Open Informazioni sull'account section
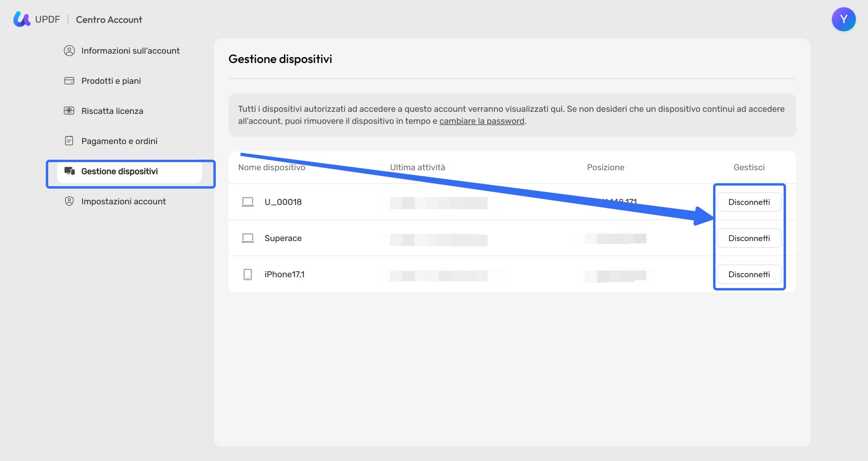868x461 pixels. 130,51
